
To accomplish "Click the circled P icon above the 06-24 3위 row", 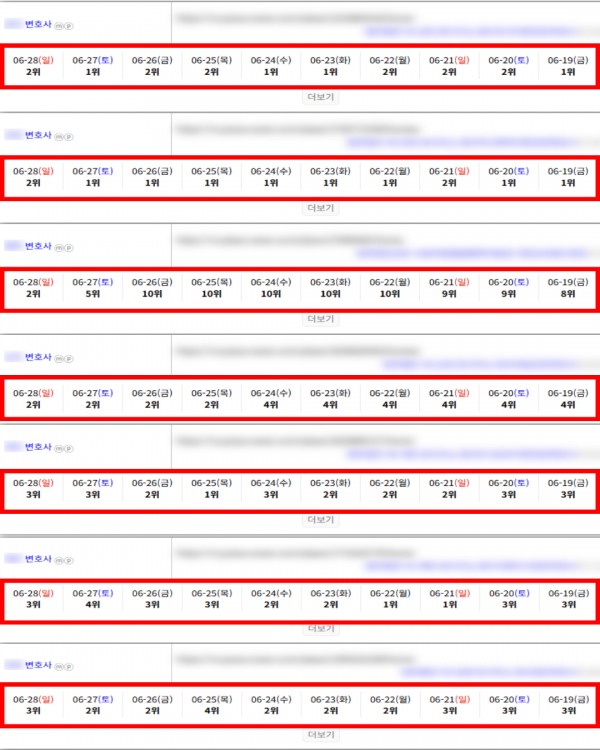I will point(69,449).
